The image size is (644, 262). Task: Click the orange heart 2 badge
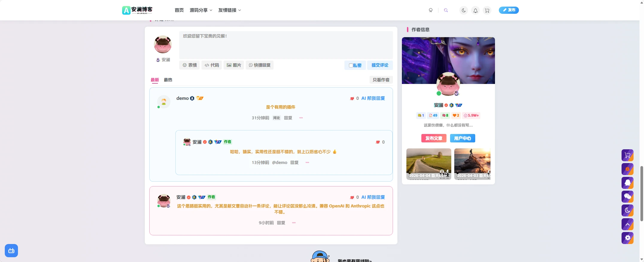pos(456,115)
